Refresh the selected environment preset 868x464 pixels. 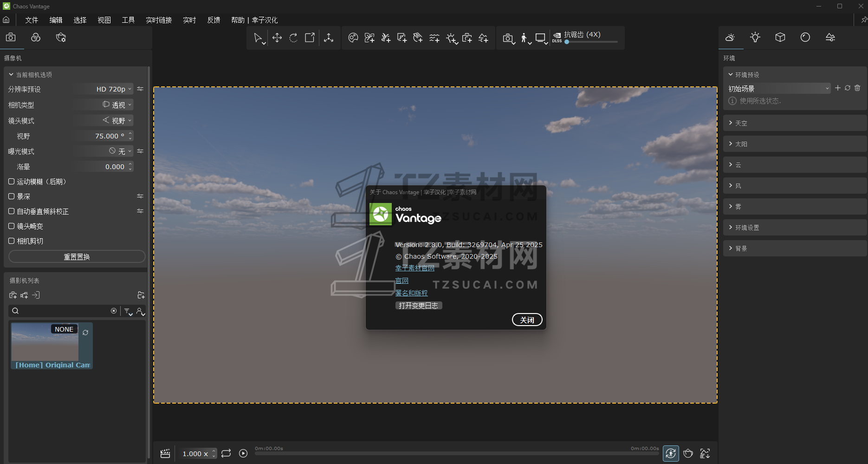[x=848, y=88]
